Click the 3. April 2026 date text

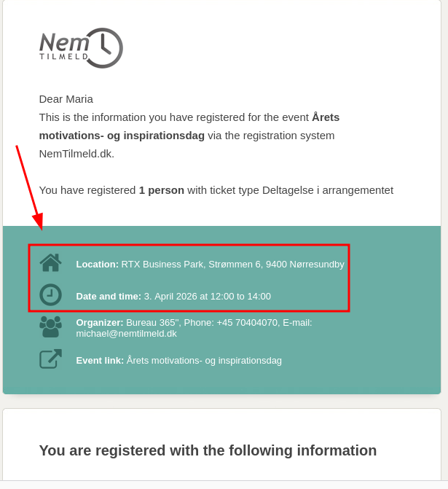[207, 297]
